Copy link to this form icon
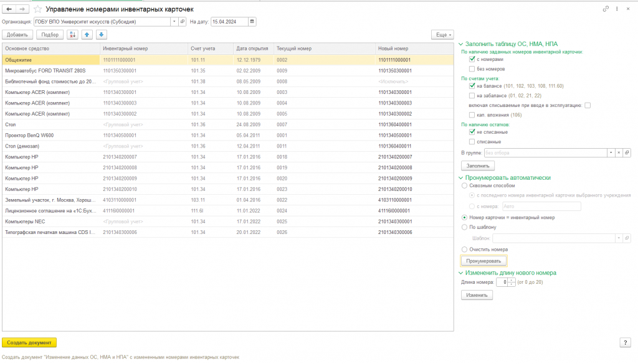 606,9
